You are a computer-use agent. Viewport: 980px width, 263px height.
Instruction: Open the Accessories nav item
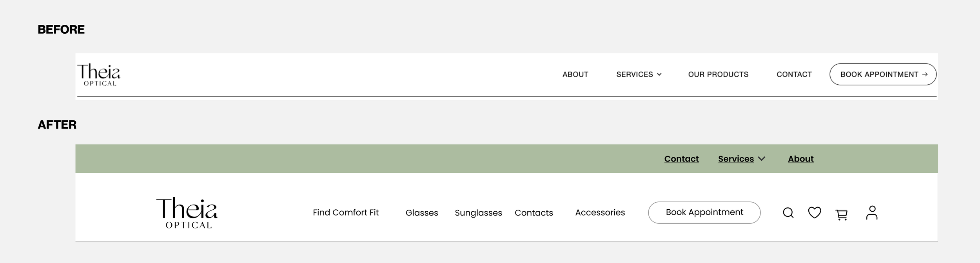(600, 212)
